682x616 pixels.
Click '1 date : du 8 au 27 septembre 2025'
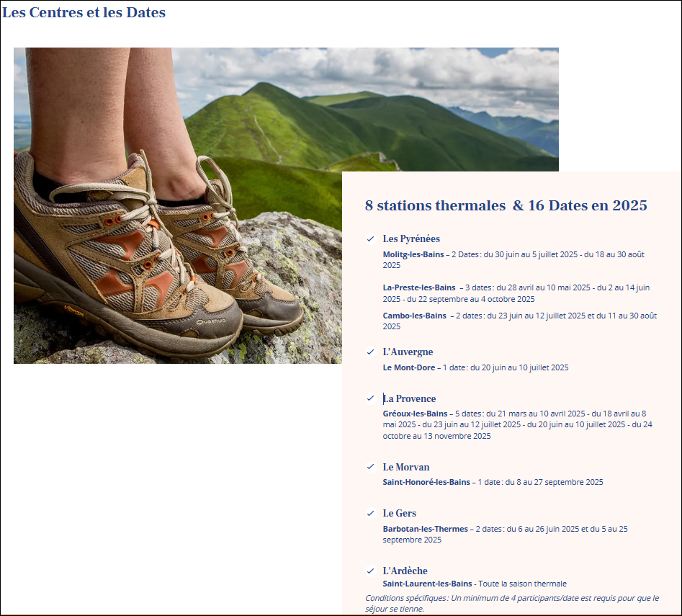(x=541, y=482)
